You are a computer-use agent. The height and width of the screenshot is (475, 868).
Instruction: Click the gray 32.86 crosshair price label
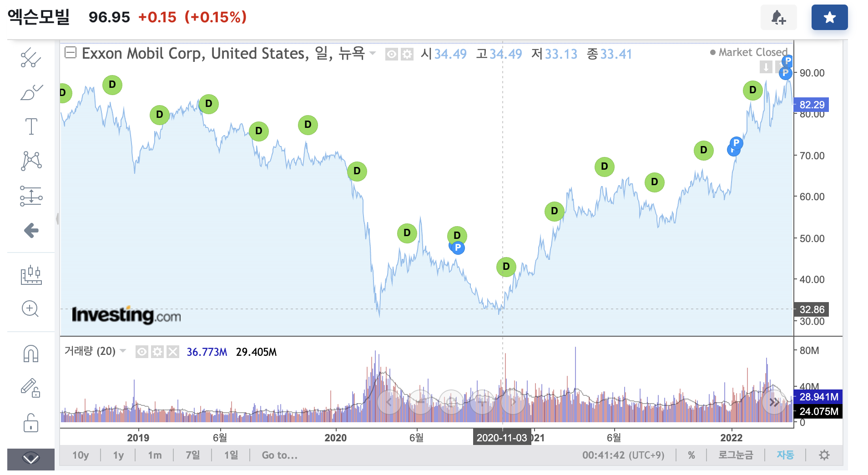pyautogui.click(x=812, y=309)
